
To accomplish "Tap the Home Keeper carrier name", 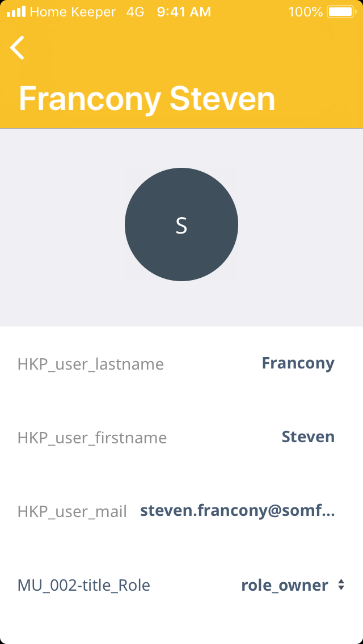I will (x=73, y=12).
